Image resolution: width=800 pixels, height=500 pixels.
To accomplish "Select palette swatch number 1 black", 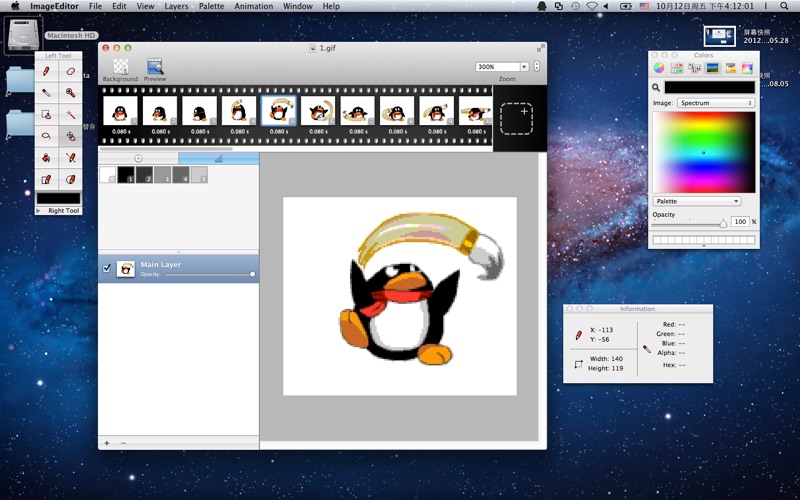I will (126, 174).
